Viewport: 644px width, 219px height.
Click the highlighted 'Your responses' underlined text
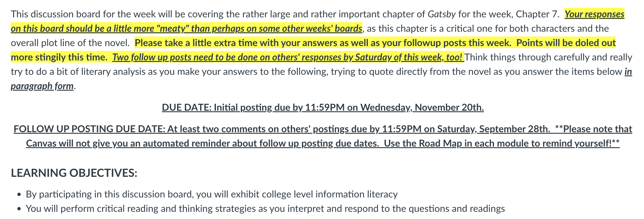(x=594, y=14)
